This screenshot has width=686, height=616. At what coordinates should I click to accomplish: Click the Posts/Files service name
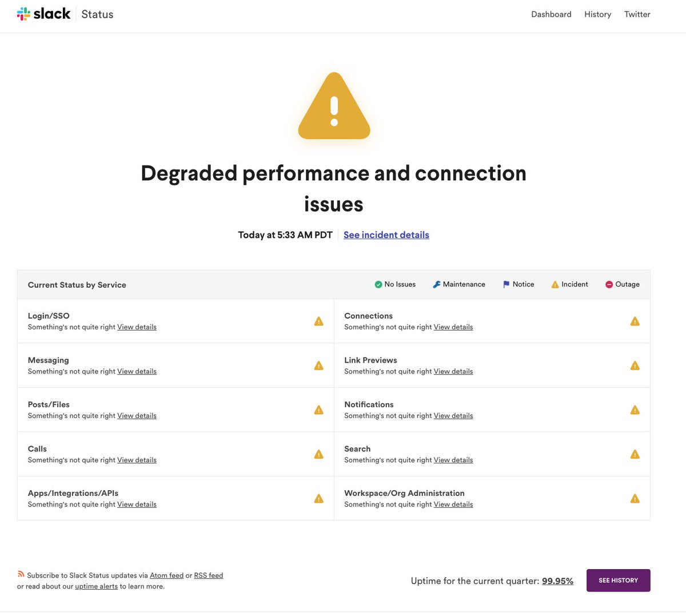pyautogui.click(x=49, y=404)
